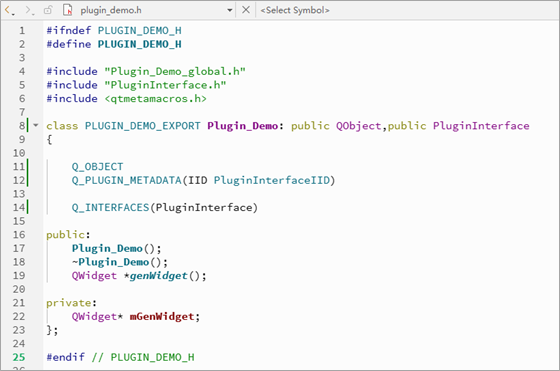Click the plugin_demo.h file type icon
The width and height of the screenshot is (560, 371).
pos(68,10)
